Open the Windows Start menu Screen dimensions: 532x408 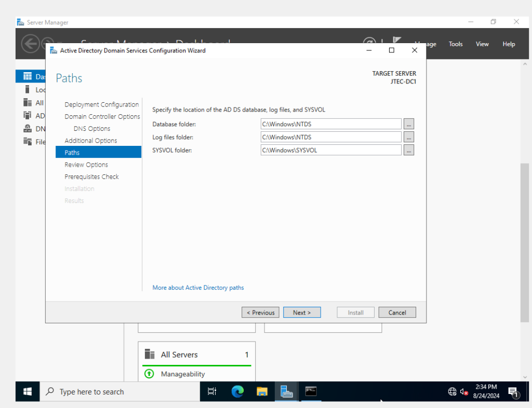(x=28, y=392)
